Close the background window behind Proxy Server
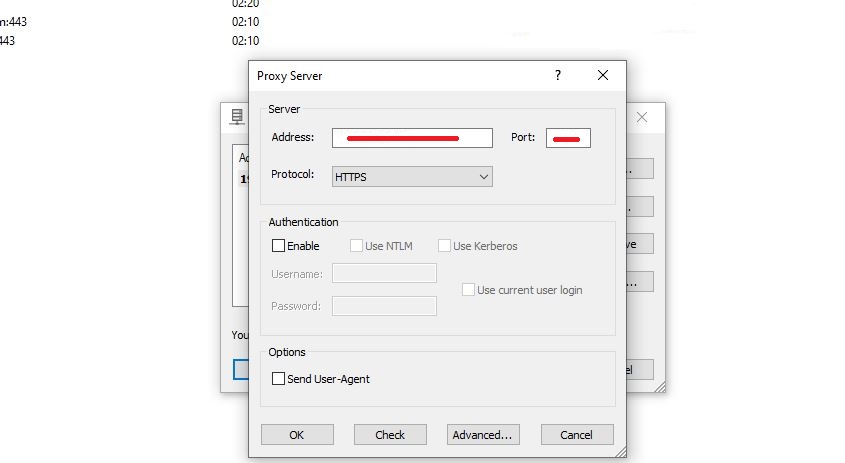 [x=641, y=117]
